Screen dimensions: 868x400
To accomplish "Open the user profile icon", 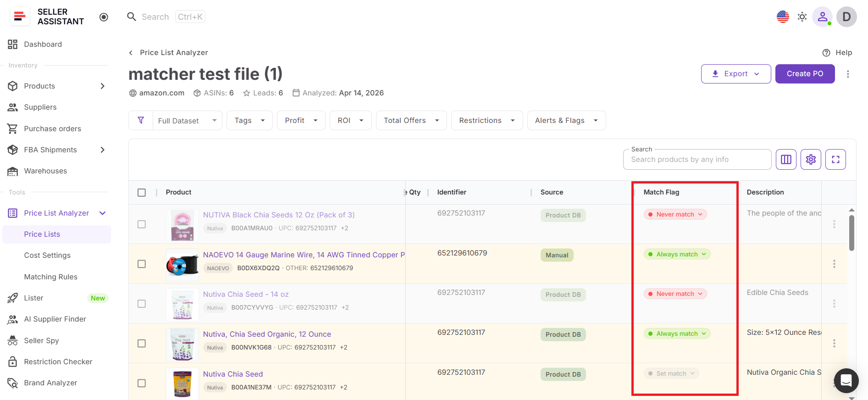I will coord(823,17).
